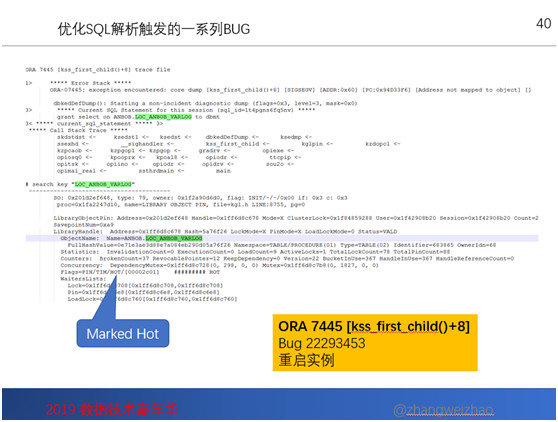Image resolution: width=558 pixels, height=422 pixels.
Task: Click 'skdstdst' in the call stack
Action: click(71, 137)
